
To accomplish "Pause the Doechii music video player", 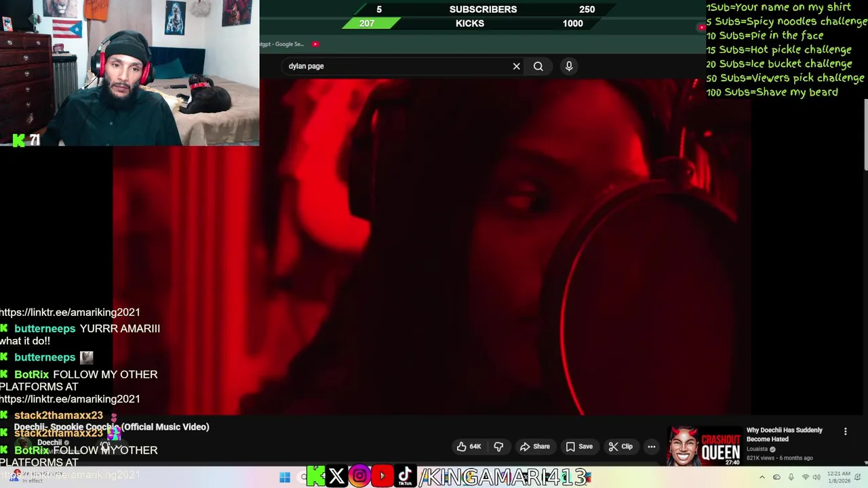I will 432,247.
